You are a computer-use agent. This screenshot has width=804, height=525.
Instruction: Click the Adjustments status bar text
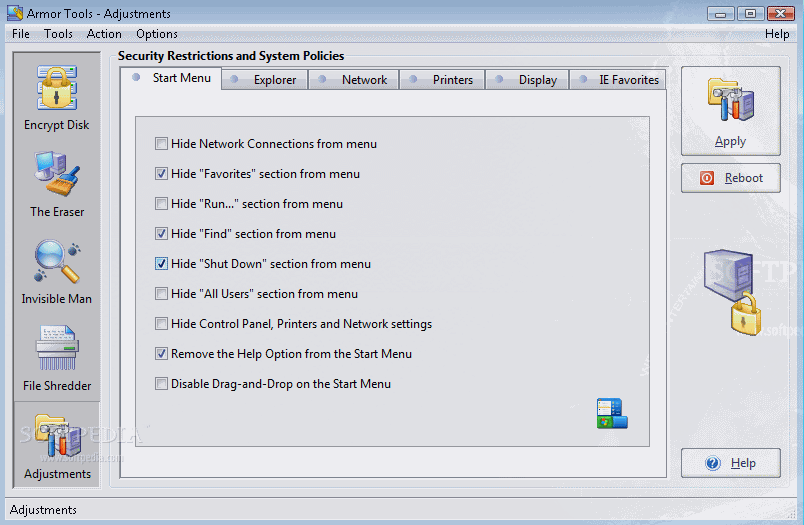tap(43, 510)
